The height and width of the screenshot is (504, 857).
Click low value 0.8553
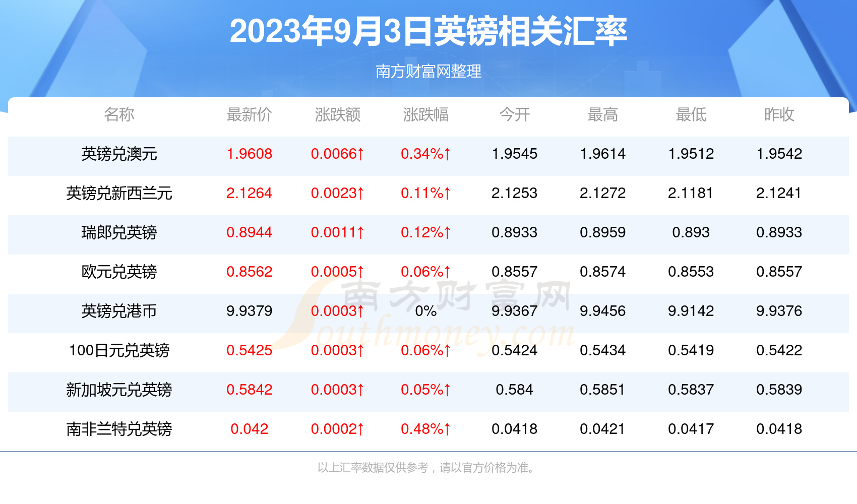click(691, 272)
